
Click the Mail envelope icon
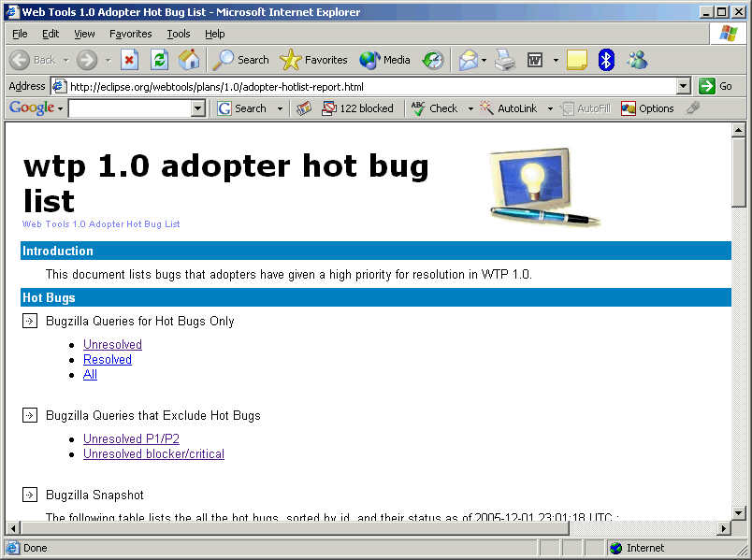pyautogui.click(x=468, y=60)
